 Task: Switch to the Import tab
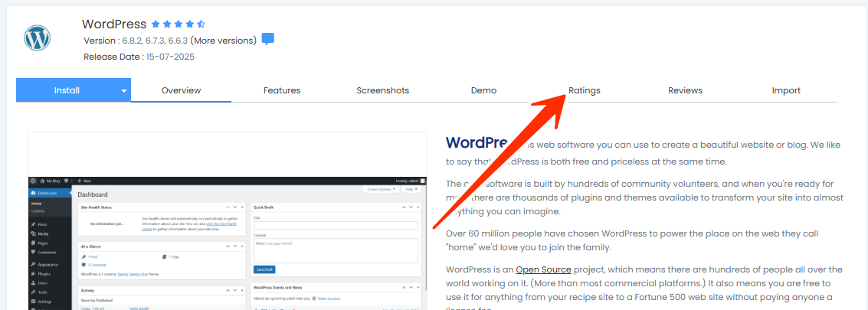(x=786, y=90)
